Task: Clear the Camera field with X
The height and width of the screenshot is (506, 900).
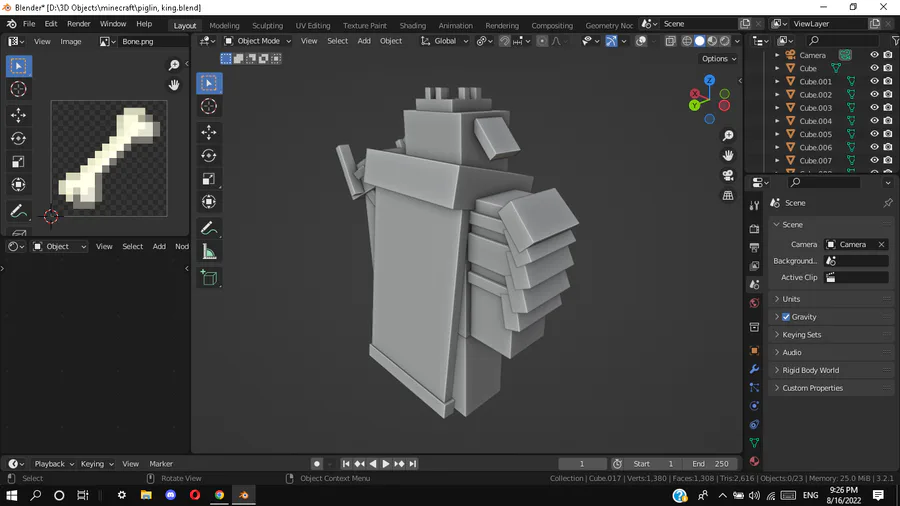Action: click(882, 244)
